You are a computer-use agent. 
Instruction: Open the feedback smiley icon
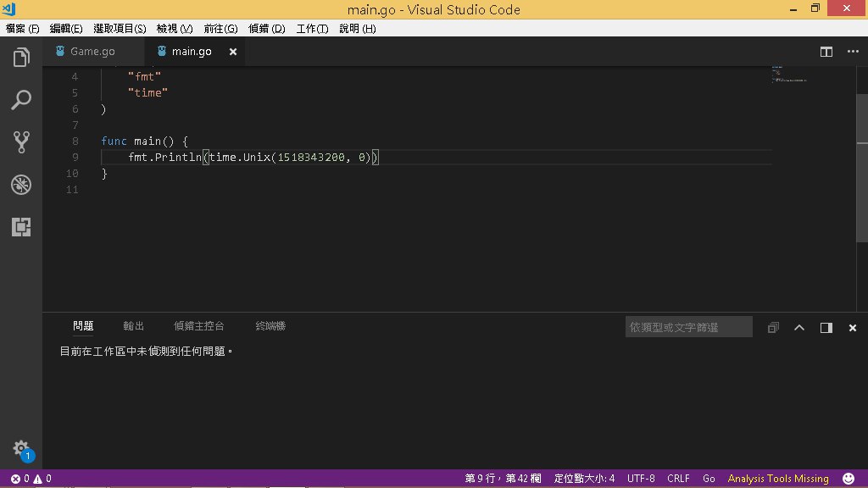848,479
